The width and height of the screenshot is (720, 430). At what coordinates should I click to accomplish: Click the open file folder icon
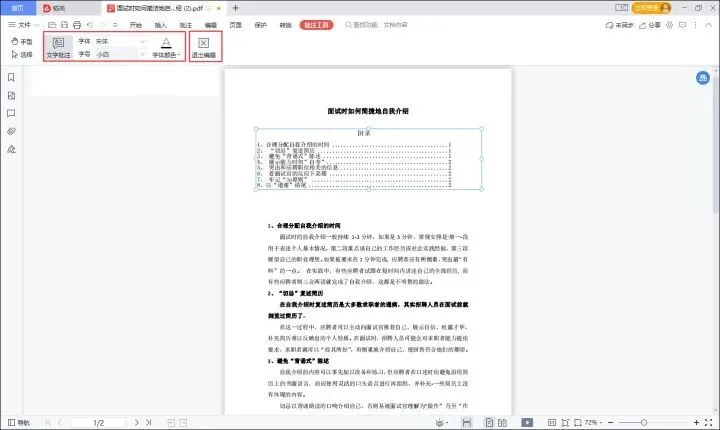[52, 25]
